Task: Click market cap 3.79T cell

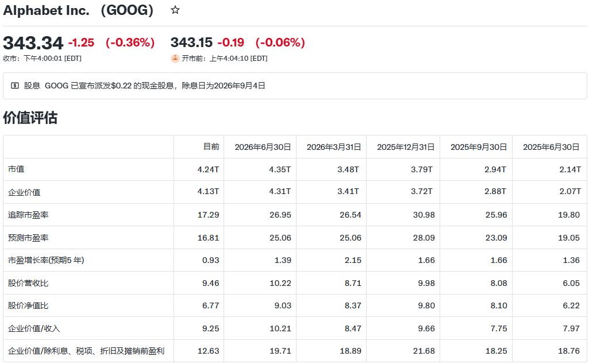Action: [x=422, y=169]
